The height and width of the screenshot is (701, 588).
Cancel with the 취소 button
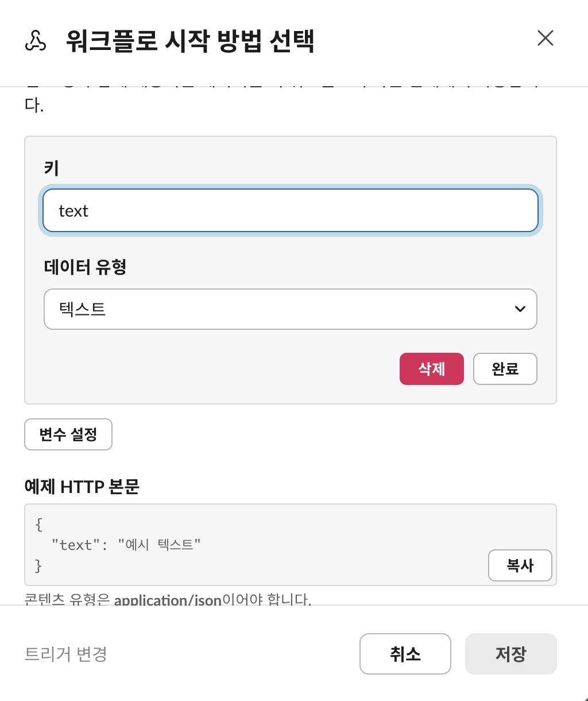[405, 654]
